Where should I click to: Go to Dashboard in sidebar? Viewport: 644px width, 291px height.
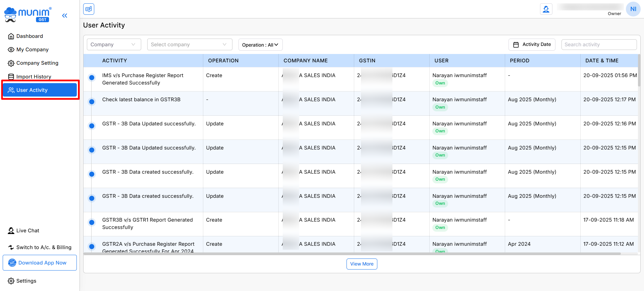click(30, 36)
